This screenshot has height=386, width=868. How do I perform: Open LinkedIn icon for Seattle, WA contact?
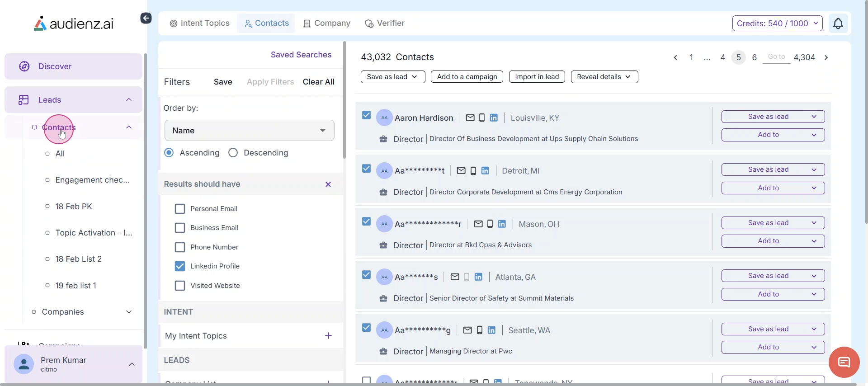(491, 330)
